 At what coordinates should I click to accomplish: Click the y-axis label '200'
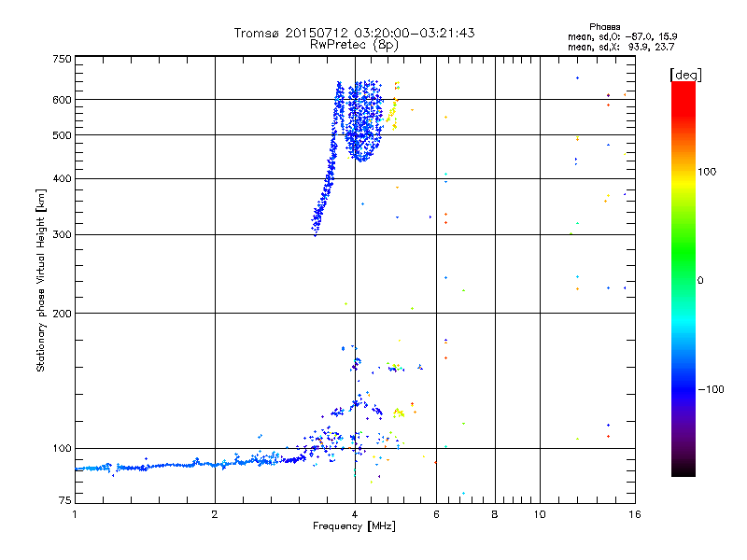tap(62, 314)
